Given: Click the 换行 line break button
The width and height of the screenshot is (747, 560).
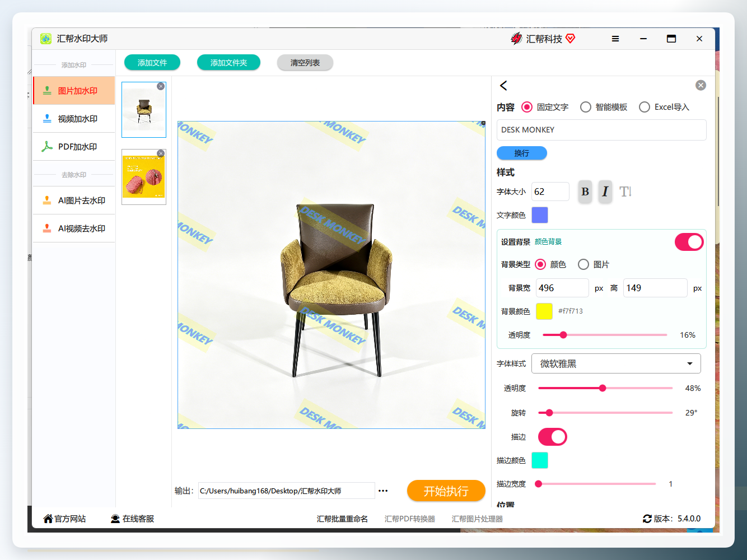Looking at the screenshot, I should pos(522,153).
